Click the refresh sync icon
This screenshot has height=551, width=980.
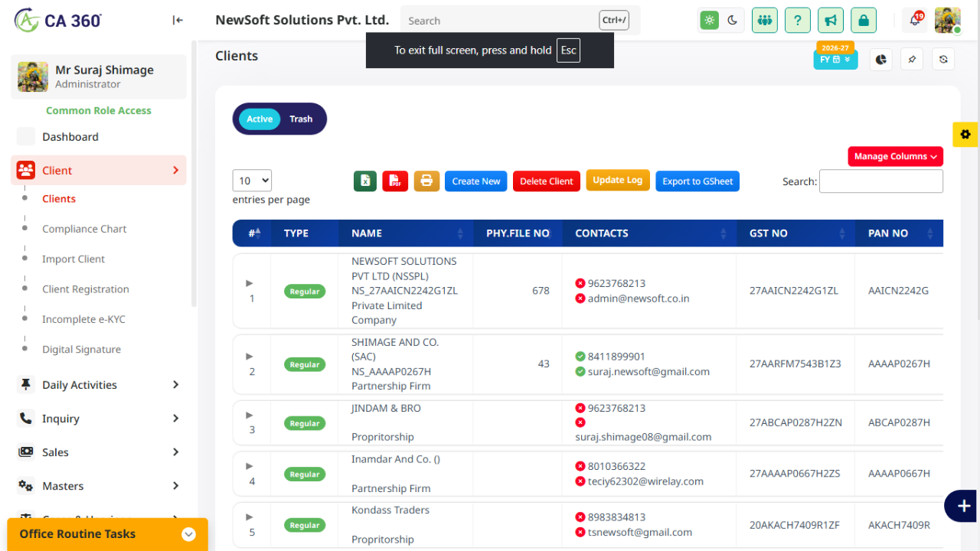pyautogui.click(x=943, y=59)
